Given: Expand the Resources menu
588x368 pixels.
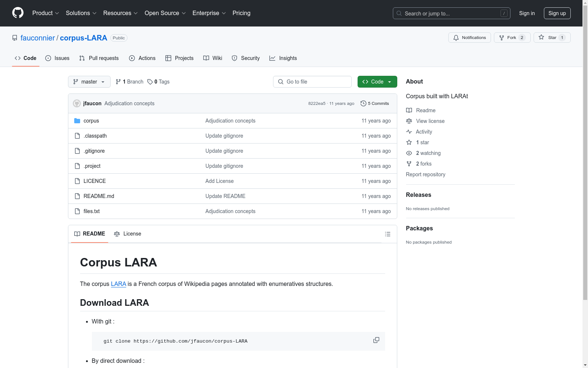Looking at the screenshot, I should click(121, 13).
